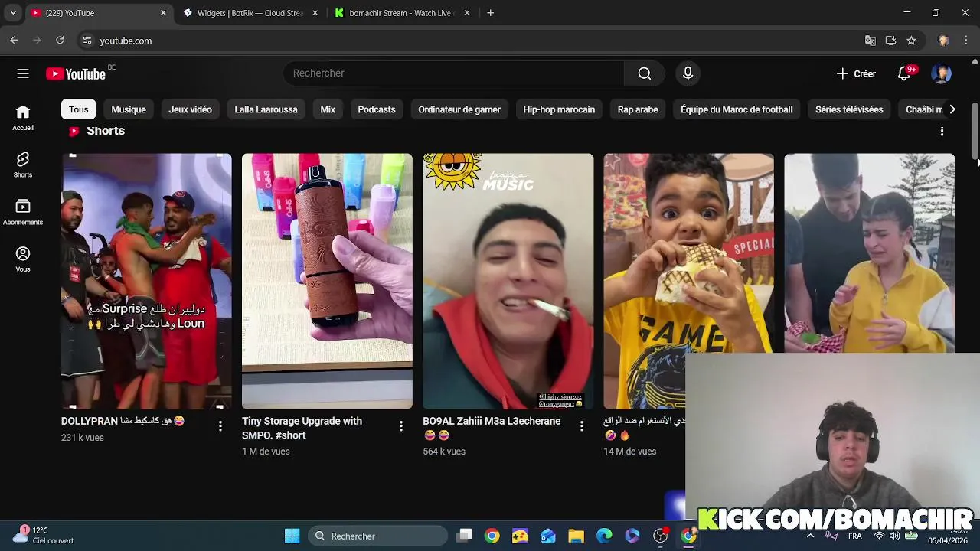Screen dimensions: 980x551
Task: Open the DOLLYPRAN Surprise Loun thumbnail
Action: (146, 281)
